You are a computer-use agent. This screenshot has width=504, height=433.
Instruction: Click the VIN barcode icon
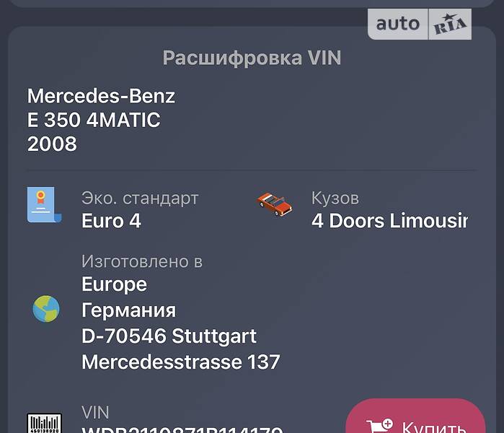[x=45, y=423]
